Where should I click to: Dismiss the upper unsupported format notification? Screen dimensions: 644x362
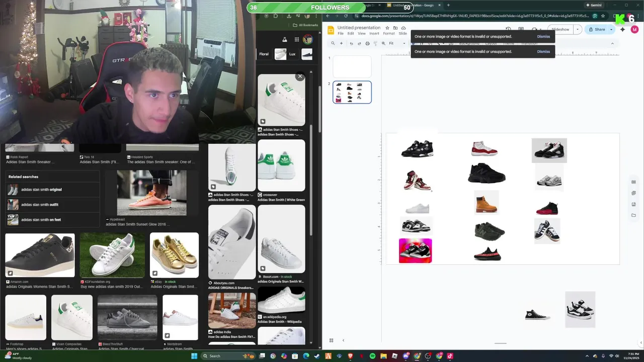click(543, 37)
